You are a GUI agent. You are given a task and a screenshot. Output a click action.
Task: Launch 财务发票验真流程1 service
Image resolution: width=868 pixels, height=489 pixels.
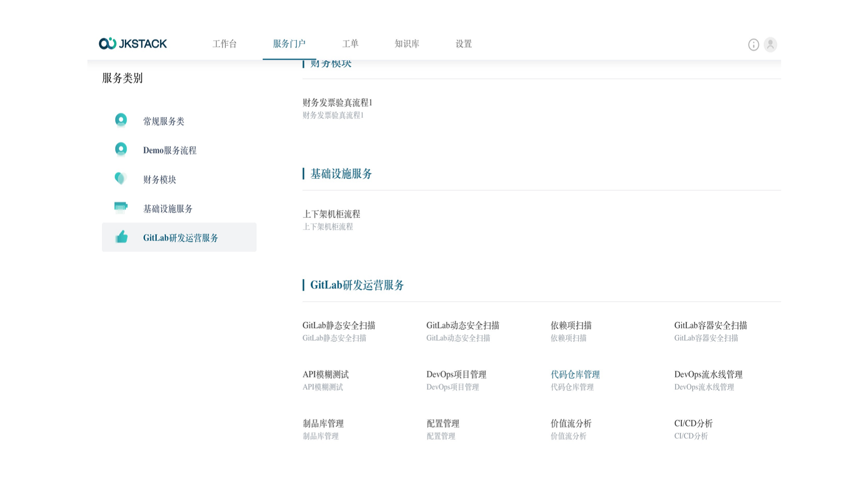pos(337,103)
